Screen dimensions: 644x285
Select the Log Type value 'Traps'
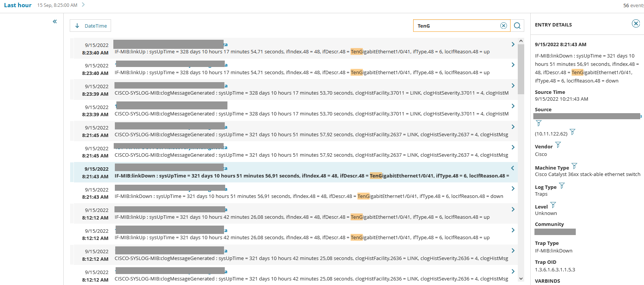point(541,194)
